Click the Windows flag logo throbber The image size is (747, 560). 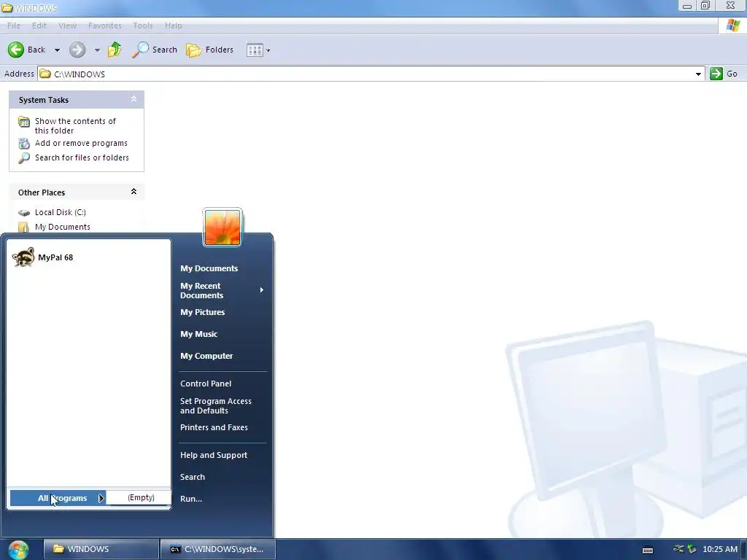732,26
